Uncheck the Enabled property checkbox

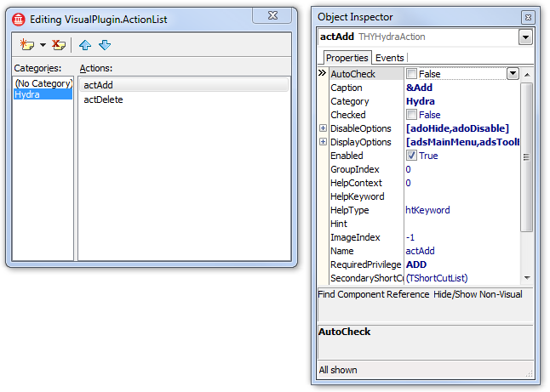click(412, 156)
